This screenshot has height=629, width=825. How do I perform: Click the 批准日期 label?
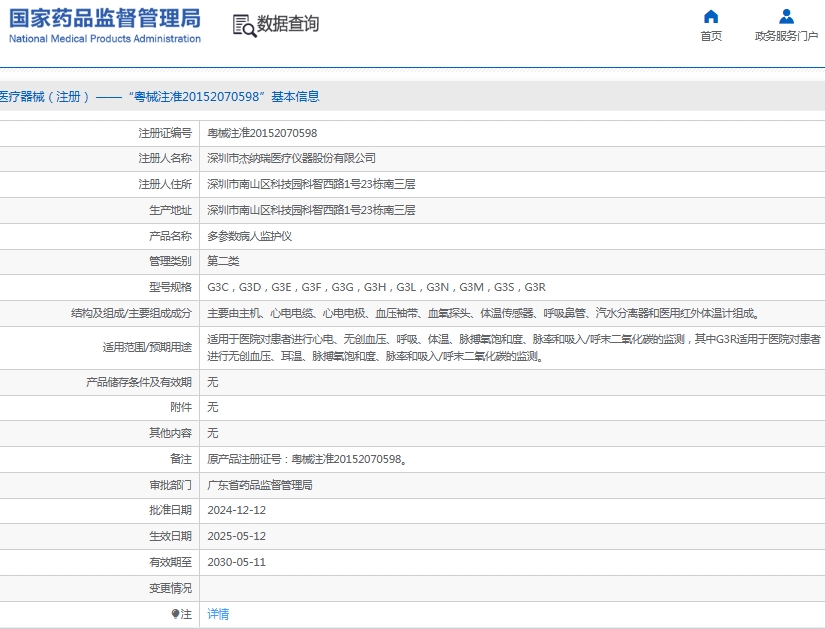[170, 511]
